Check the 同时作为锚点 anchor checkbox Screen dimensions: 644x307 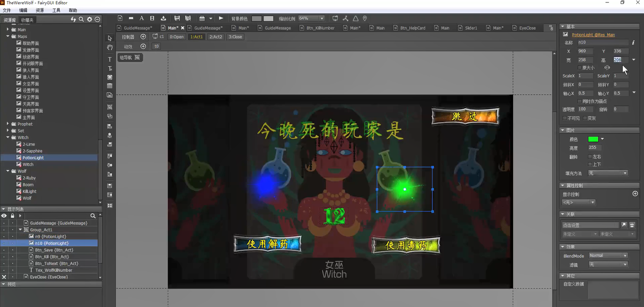pyautogui.click(x=580, y=101)
